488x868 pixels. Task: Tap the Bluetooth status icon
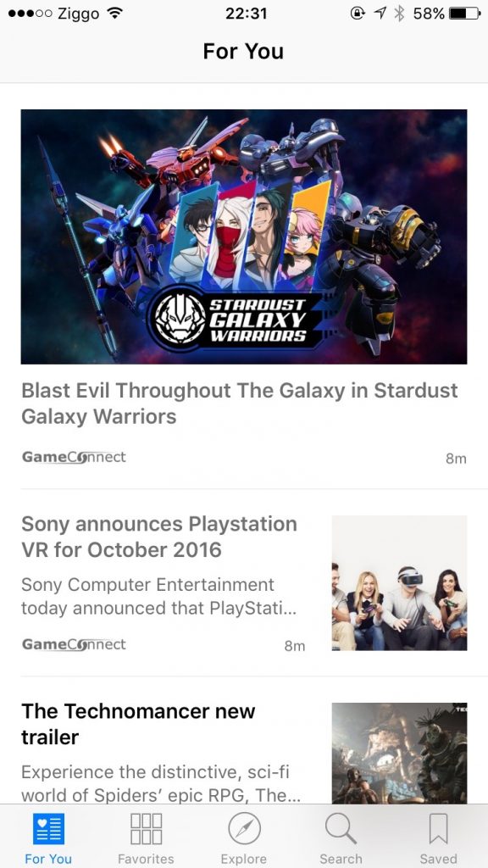point(399,14)
